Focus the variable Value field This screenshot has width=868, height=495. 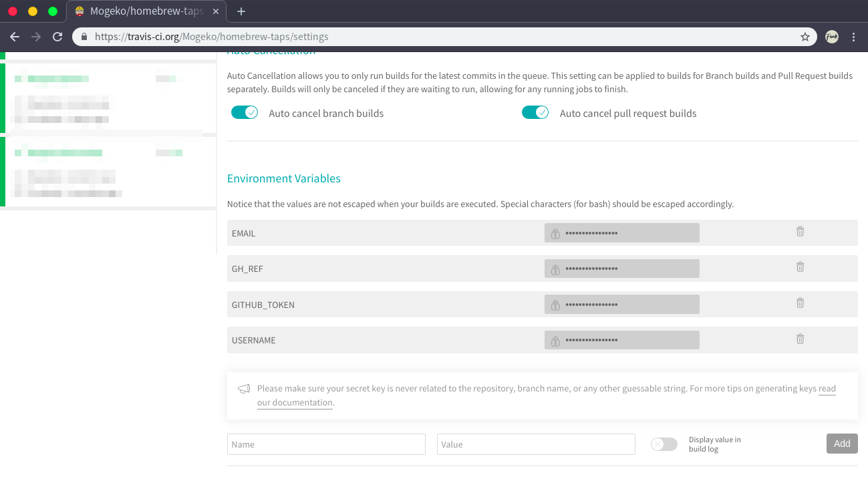tap(536, 444)
